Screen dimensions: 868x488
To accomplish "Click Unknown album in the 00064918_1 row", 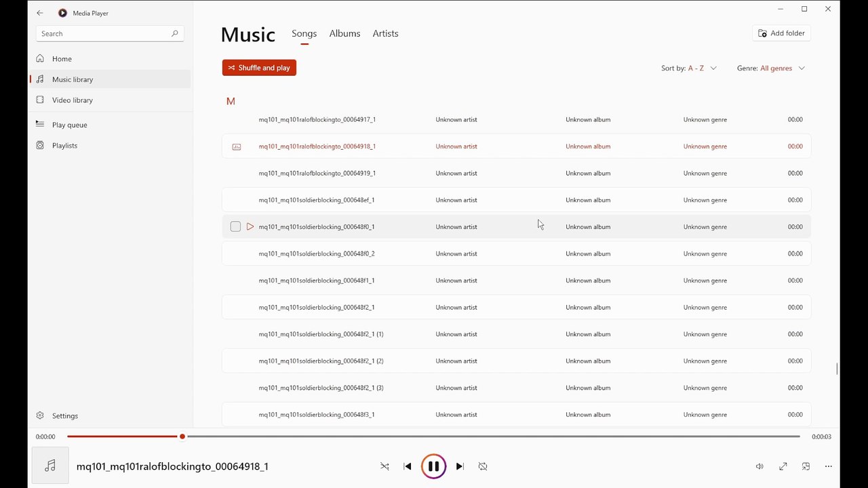I will (x=588, y=146).
